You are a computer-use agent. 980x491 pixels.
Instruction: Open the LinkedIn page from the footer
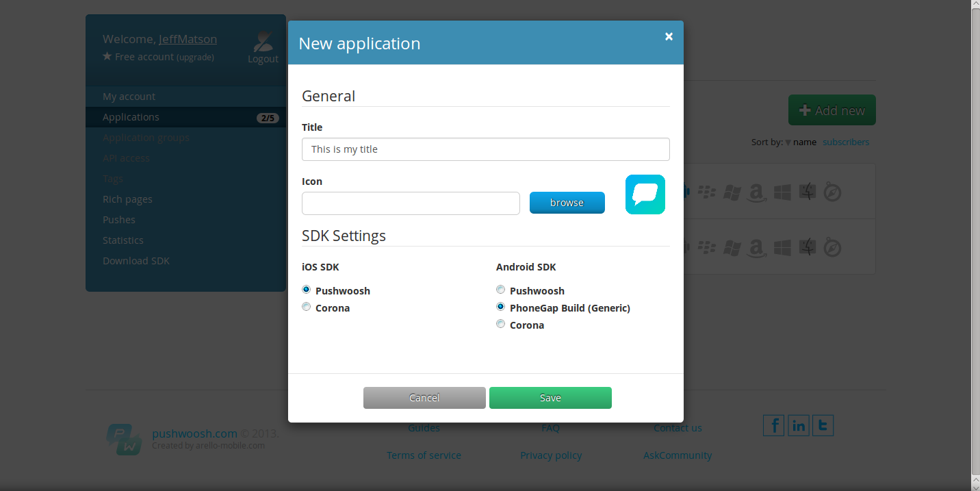(799, 425)
